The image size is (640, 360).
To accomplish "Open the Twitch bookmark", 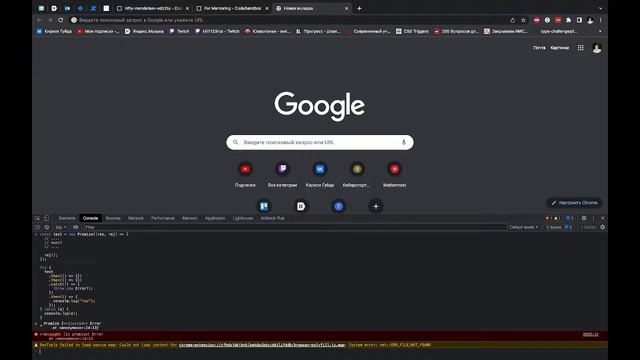I will click(x=179, y=31).
